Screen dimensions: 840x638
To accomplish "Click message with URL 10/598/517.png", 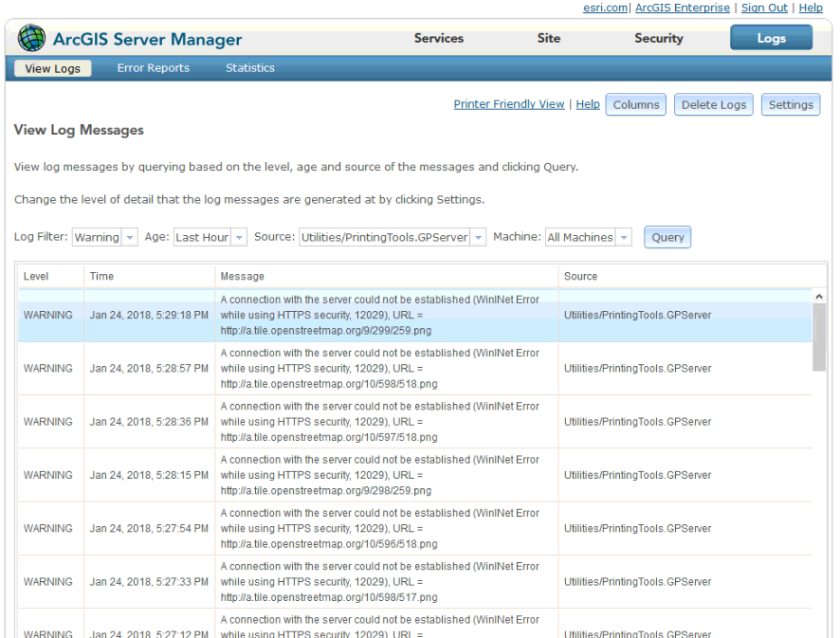I will click(x=380, y=582).
